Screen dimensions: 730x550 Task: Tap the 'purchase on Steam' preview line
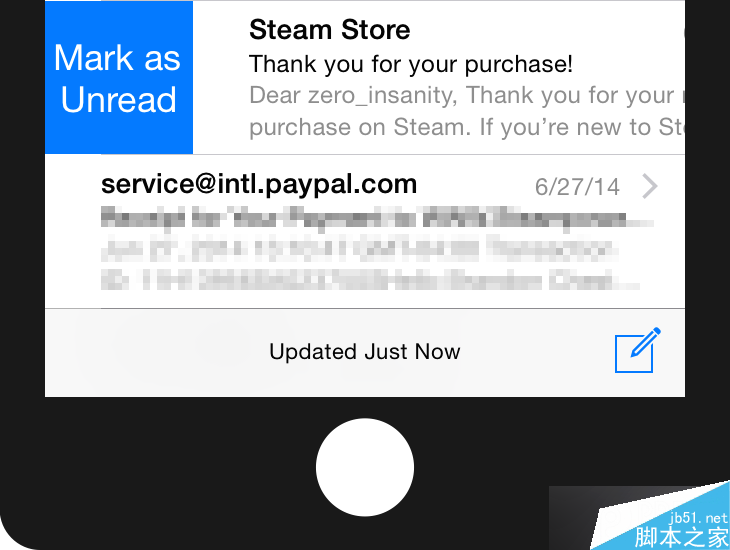pos(466,127)
